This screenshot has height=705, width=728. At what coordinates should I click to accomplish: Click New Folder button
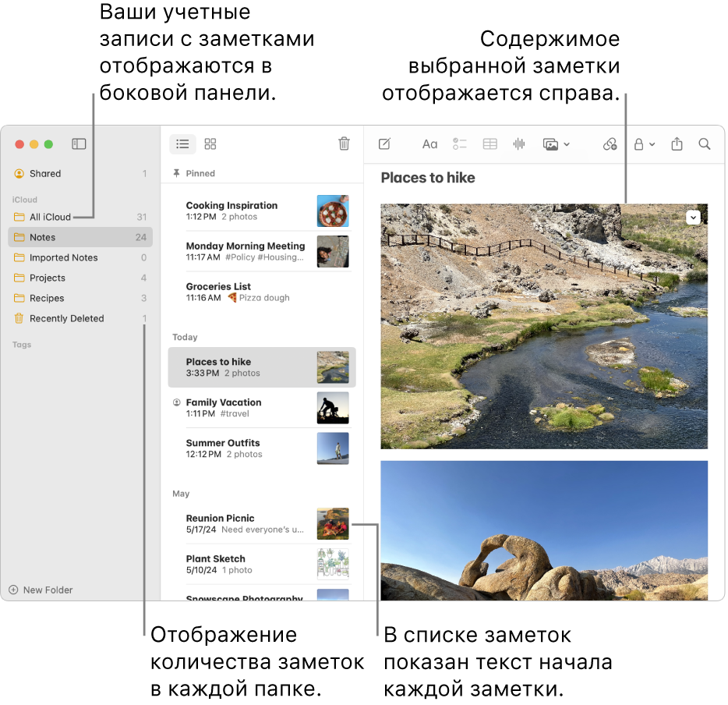click(x=41, y=590)
